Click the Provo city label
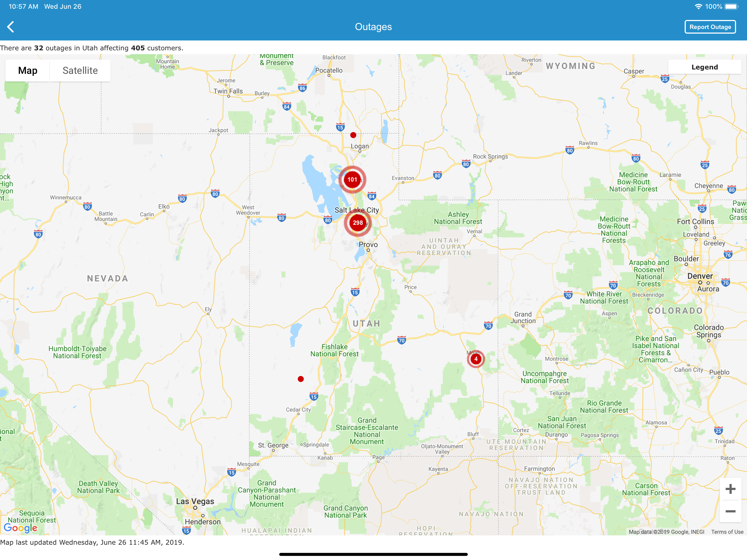The width and height of the screenshot is (747, 560). tap(368, 244)
